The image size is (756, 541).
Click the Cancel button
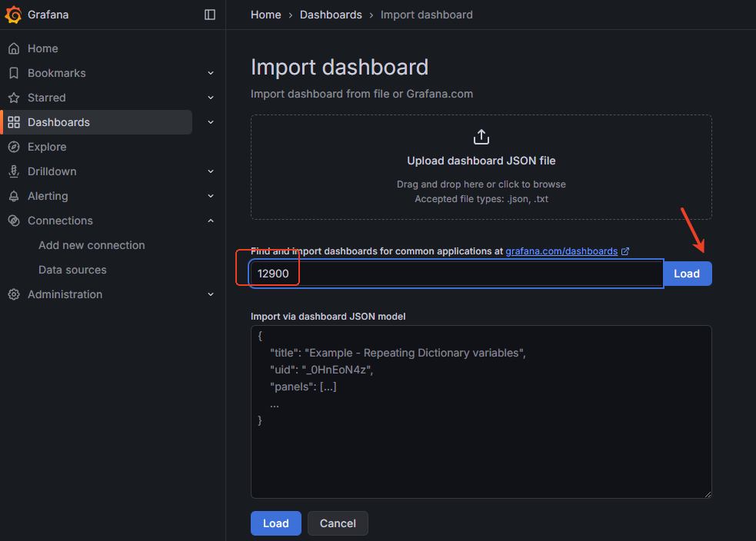pos(338,523)
